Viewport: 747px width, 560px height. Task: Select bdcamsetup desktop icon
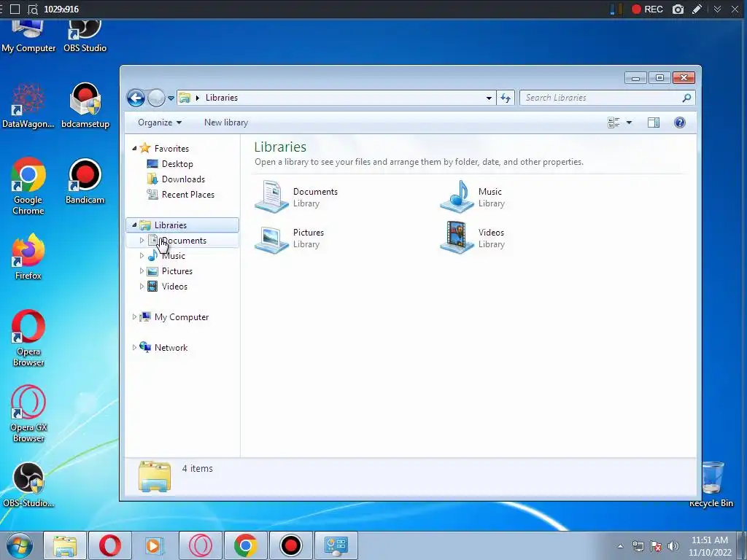pyautogui.click(x=85, y=106)
